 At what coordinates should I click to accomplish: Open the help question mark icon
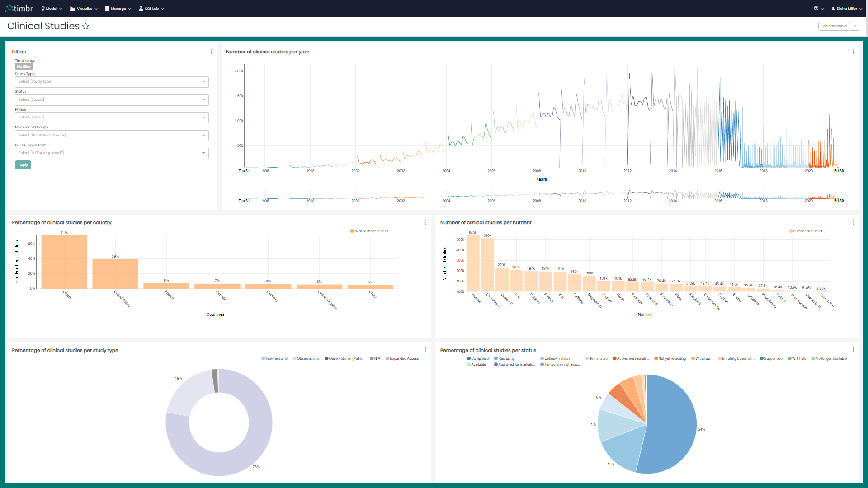816,8
